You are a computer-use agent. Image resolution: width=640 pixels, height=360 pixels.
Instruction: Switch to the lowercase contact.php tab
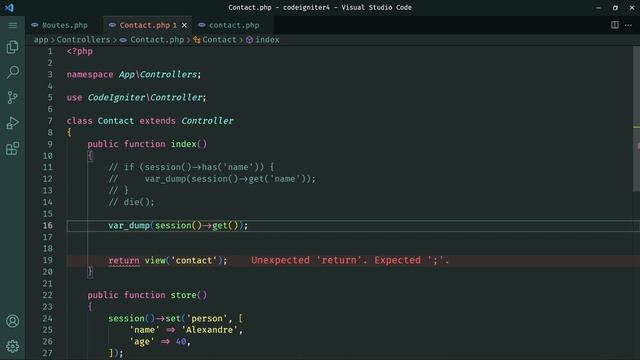pos(234,25)
